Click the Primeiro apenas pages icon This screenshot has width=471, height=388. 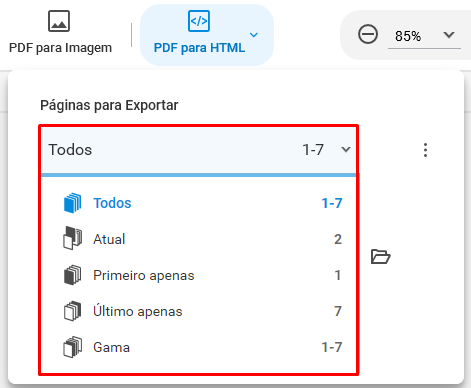(x=72, y=275)
